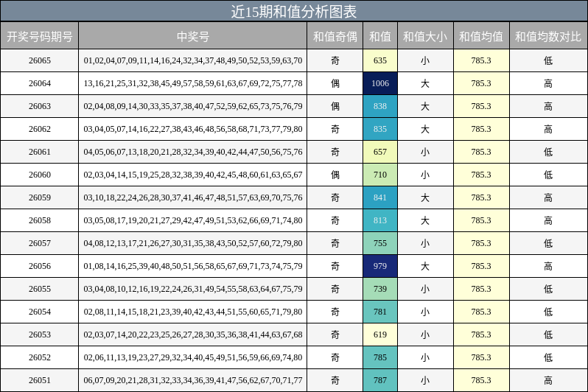588x392 pixels.
Task: Select issue number 26056
Action: point(39,266)
